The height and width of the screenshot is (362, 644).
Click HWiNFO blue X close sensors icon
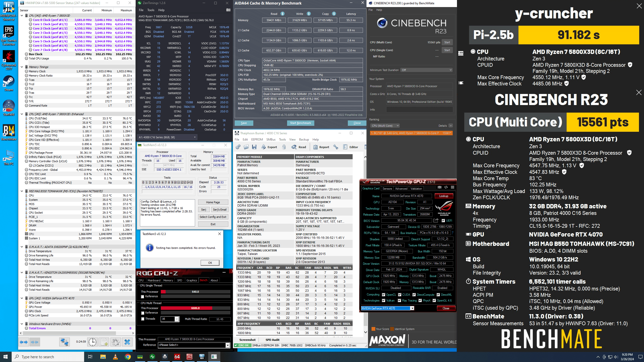[x=128, y=342]
